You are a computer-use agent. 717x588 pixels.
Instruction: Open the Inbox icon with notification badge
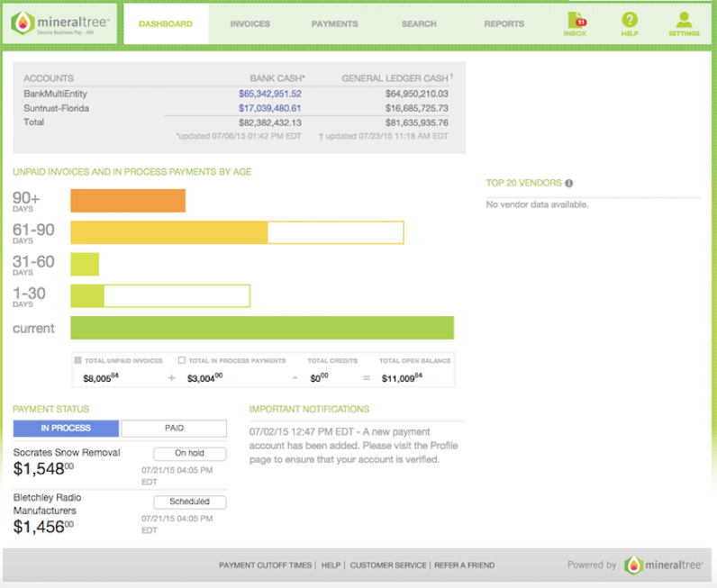tap(576, 23)
